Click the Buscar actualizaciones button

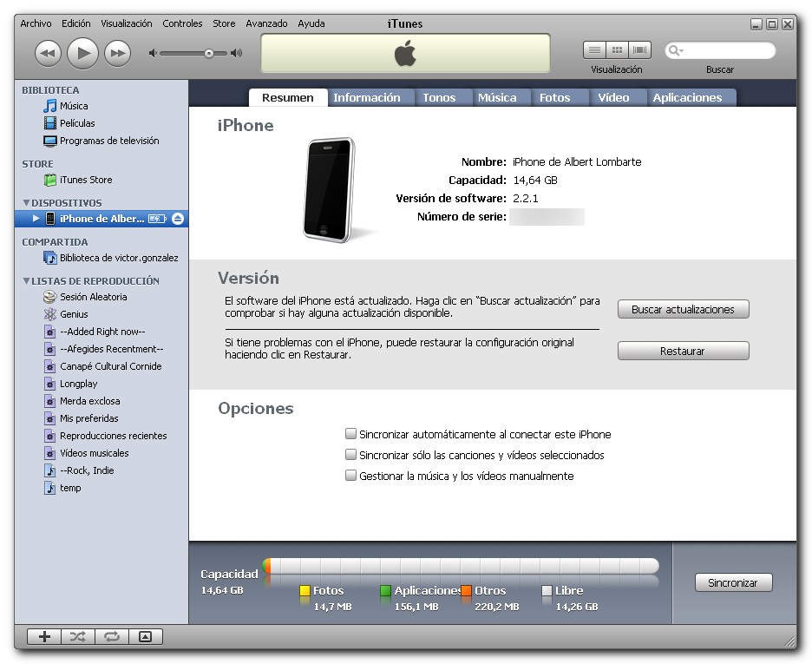pos(683,309)
